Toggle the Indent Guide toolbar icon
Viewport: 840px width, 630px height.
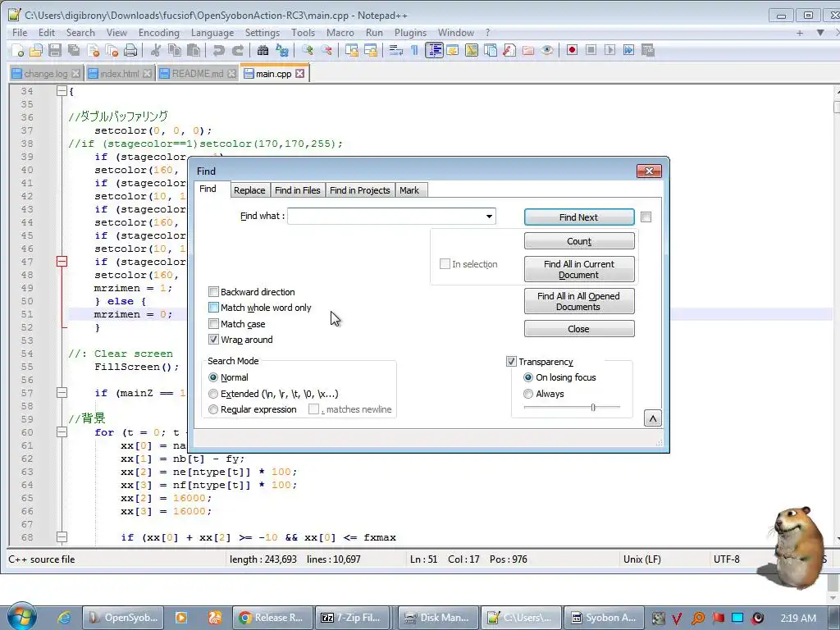(x=434, y=50)
